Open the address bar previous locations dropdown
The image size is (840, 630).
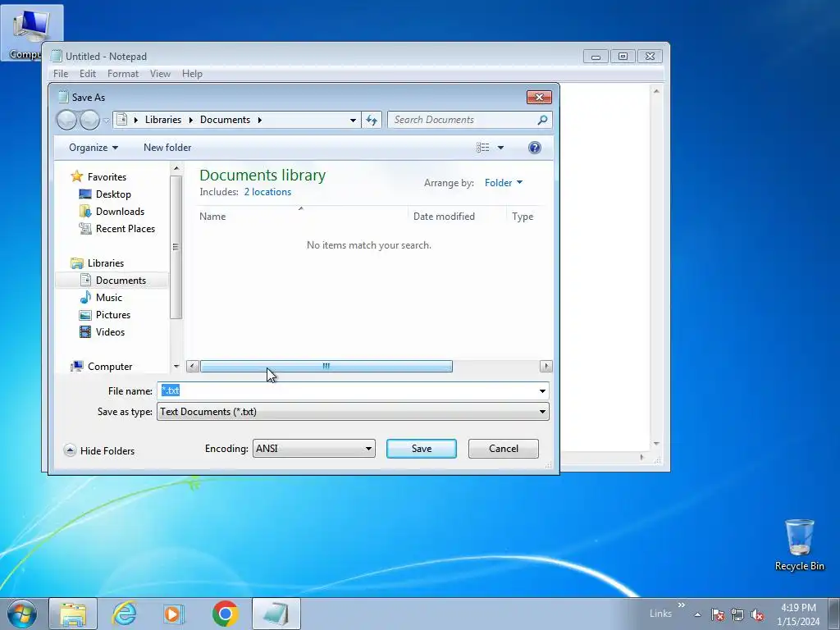353,120
